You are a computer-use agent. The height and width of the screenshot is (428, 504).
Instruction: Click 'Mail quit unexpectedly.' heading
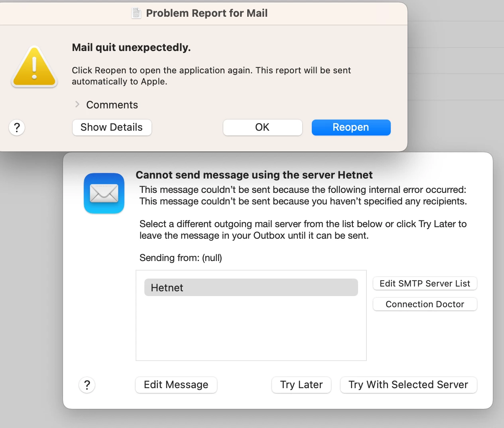tap(131, 47)
